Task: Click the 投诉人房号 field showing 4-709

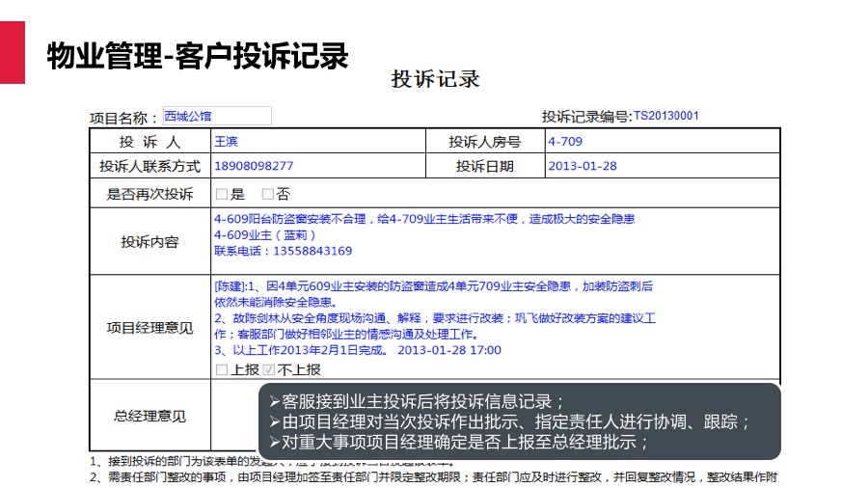Action: (x=660, y=142)
